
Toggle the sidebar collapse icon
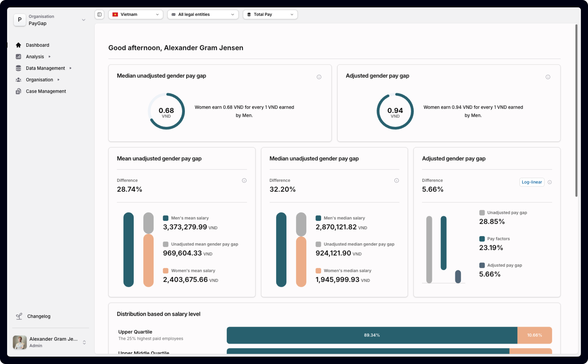99,14
